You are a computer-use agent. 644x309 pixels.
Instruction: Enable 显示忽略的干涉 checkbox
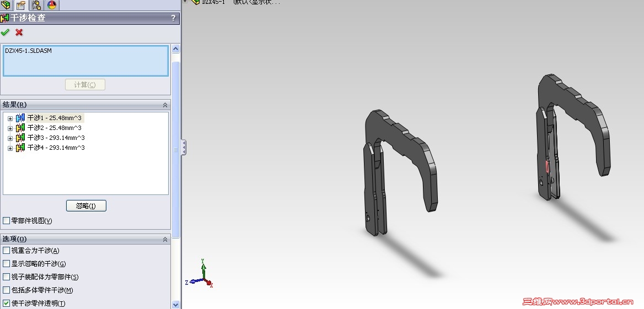[x=6, y=263]
